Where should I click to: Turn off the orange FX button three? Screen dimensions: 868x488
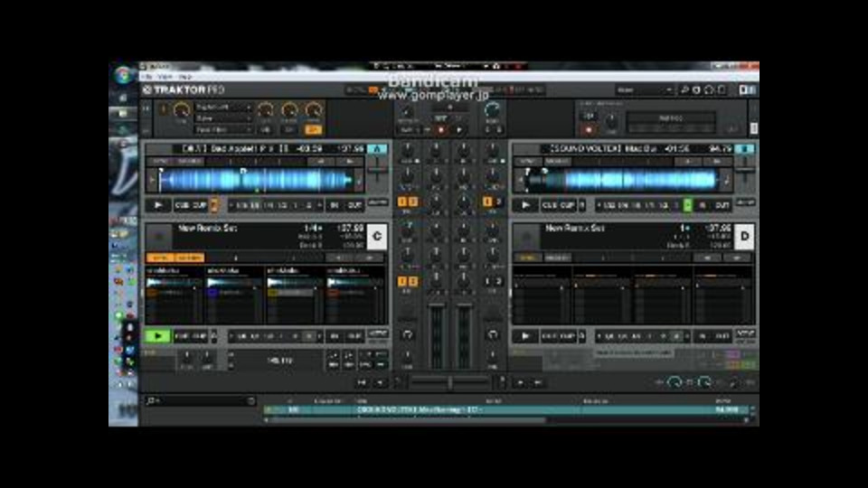pos(313,130)
